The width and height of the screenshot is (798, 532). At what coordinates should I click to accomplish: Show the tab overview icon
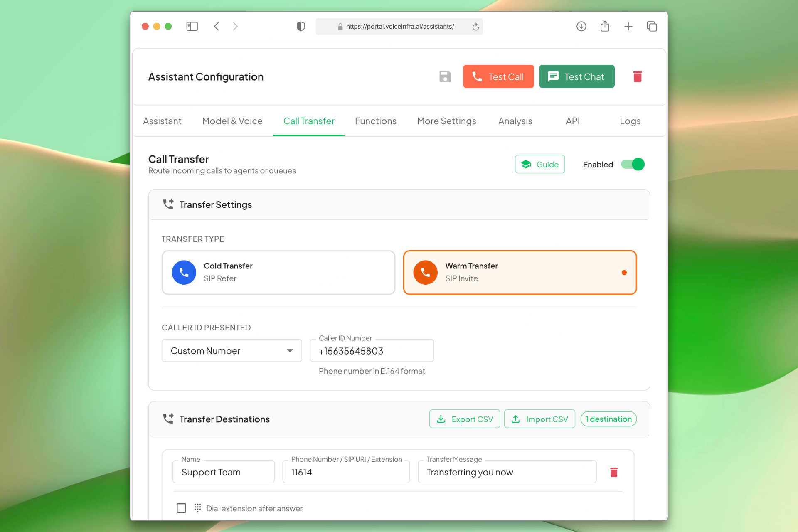click(652, 27)
